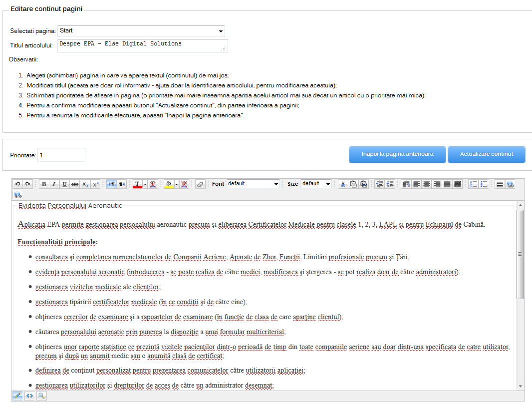Center align the text

pos(426,184)
